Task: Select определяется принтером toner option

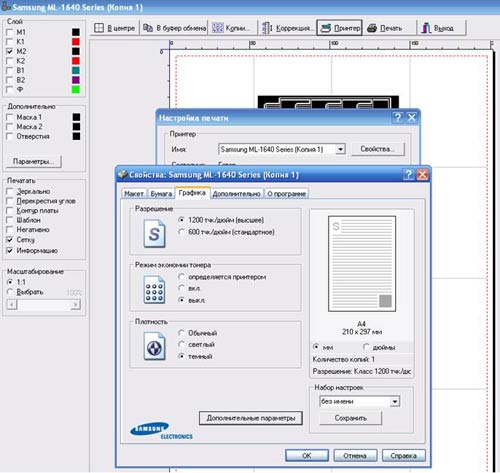Action: pos(181,277)
